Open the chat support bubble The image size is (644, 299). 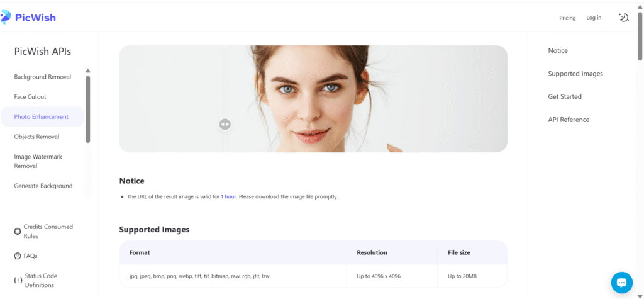click(x=621, y=282)
